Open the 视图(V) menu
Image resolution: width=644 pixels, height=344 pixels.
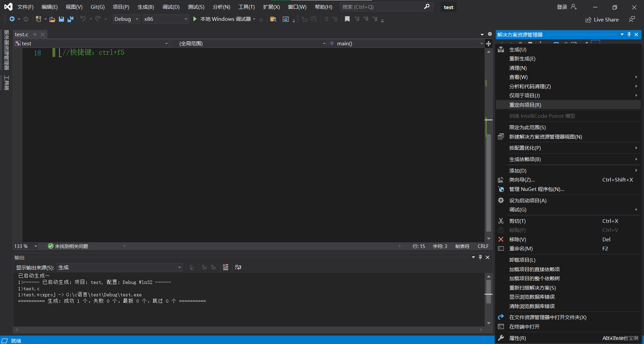(x=74, y=7)
